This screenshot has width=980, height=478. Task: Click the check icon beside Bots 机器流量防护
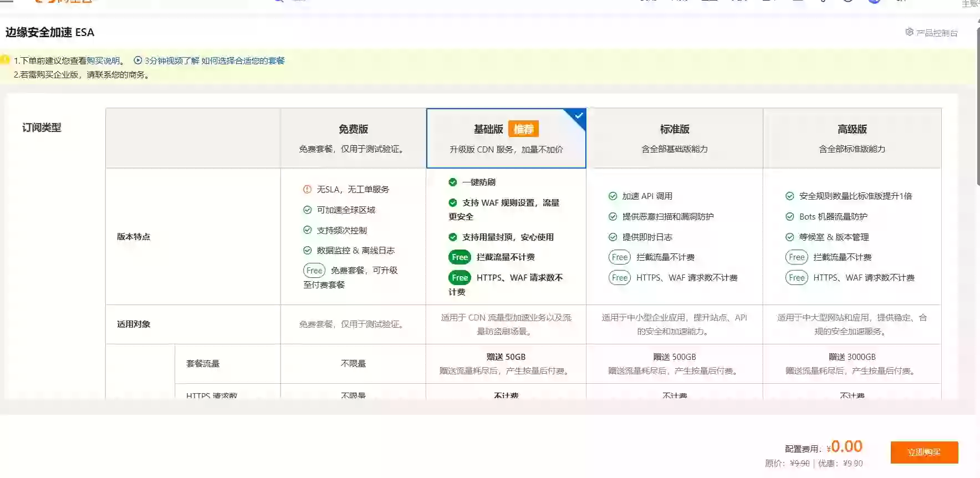(x=790, y=216)
